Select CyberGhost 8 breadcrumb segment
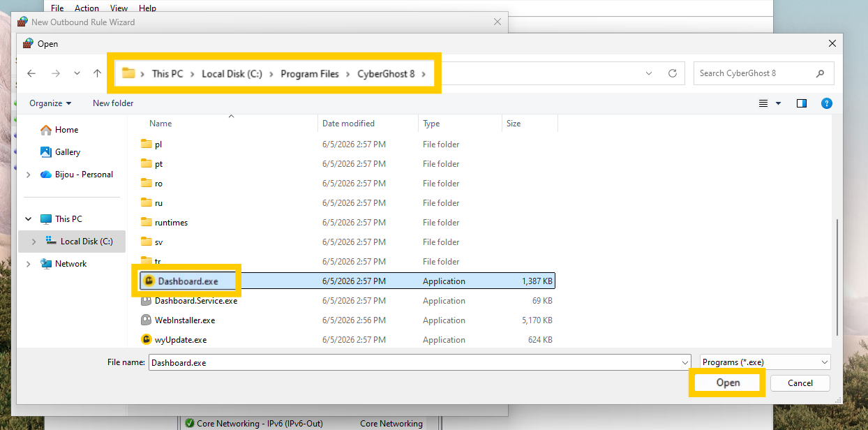 pyautogui.click(x=386, y=73)
